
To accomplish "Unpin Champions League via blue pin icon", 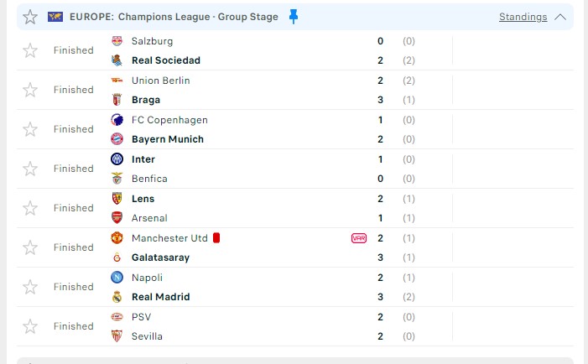I will click(x=294, y=17).
